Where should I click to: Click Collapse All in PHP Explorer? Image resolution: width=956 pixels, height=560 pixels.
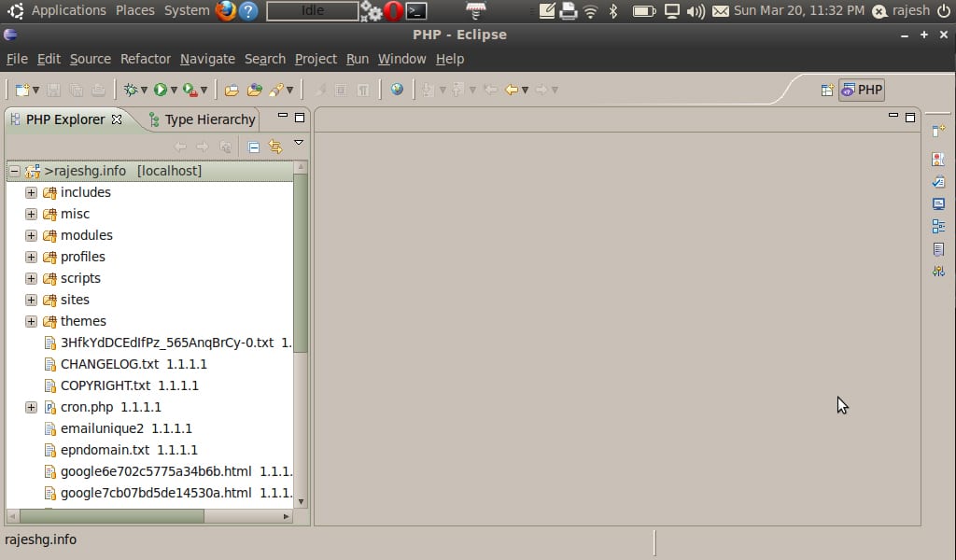(x=253, y=147)
